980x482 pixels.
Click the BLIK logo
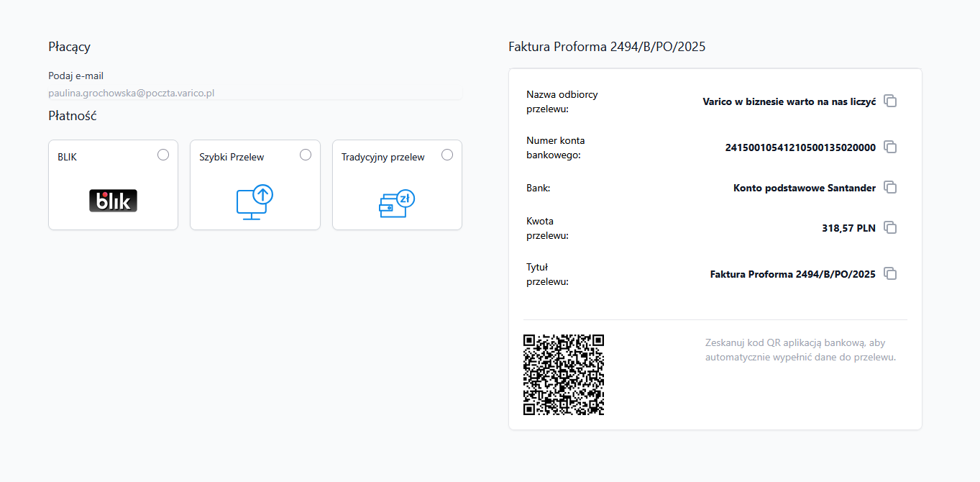113,201
